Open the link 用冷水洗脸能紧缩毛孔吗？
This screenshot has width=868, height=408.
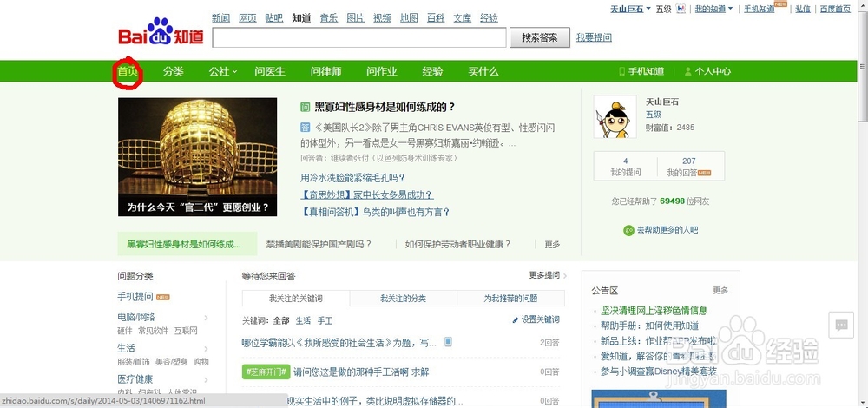(x=352, y=178)
